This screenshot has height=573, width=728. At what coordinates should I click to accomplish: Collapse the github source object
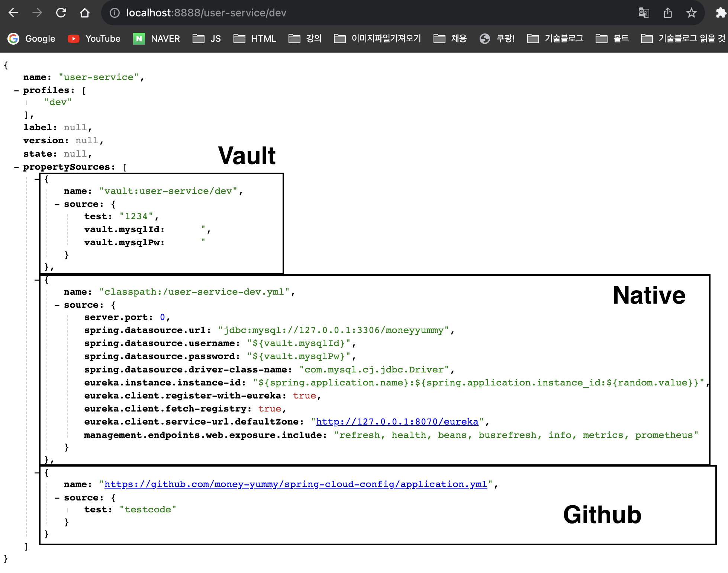click(57, 498)
